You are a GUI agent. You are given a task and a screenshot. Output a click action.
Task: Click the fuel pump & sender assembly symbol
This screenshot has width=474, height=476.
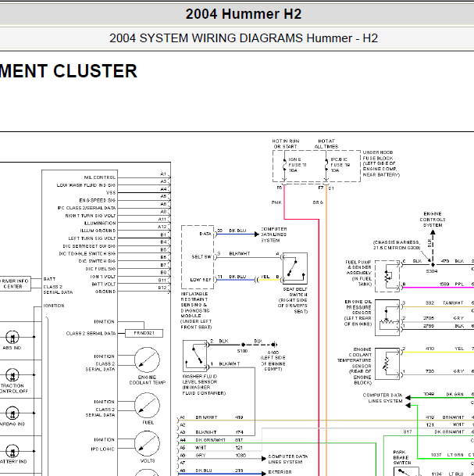[387, 276]
